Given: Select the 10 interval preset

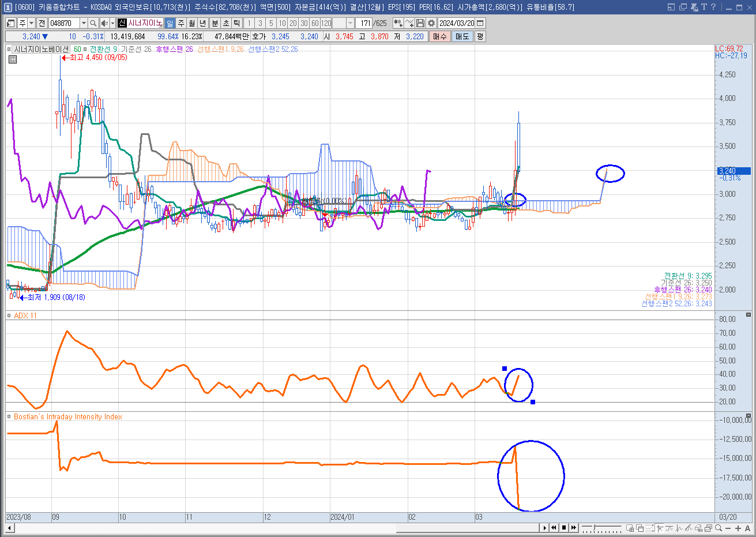Looking at the screenshot, I should [281, 23].
